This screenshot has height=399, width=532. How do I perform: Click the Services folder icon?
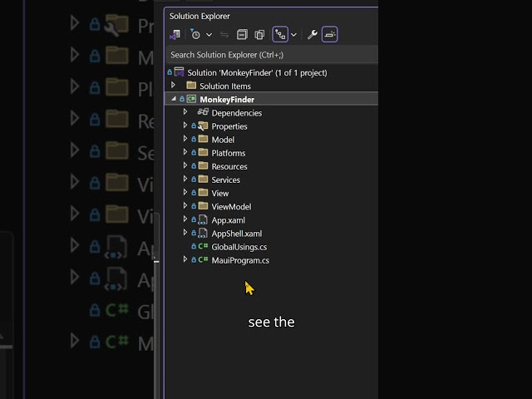[x=203, y=180]
